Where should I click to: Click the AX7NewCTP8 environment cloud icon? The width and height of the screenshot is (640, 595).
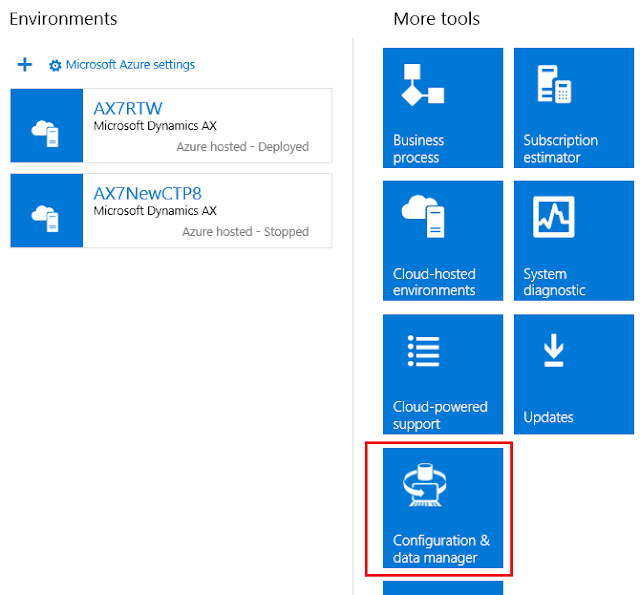click(46, 219)
